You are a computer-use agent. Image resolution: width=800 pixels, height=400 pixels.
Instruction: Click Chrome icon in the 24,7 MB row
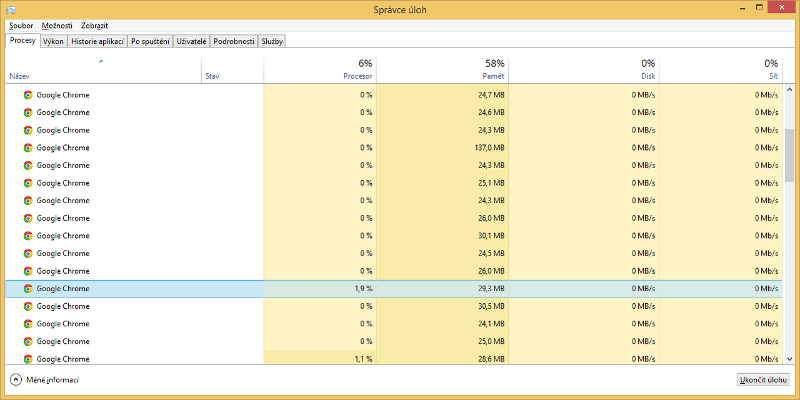tap(28, 95)
